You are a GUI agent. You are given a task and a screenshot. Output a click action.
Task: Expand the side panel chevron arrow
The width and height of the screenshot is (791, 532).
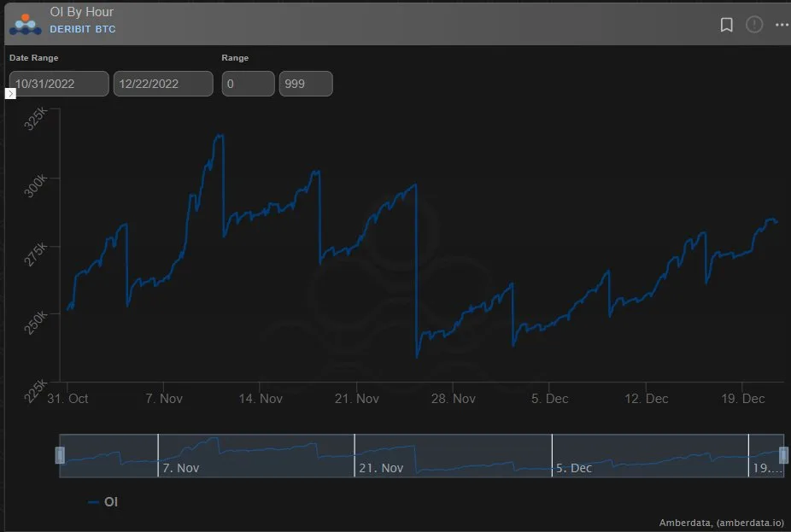[10, 93]
